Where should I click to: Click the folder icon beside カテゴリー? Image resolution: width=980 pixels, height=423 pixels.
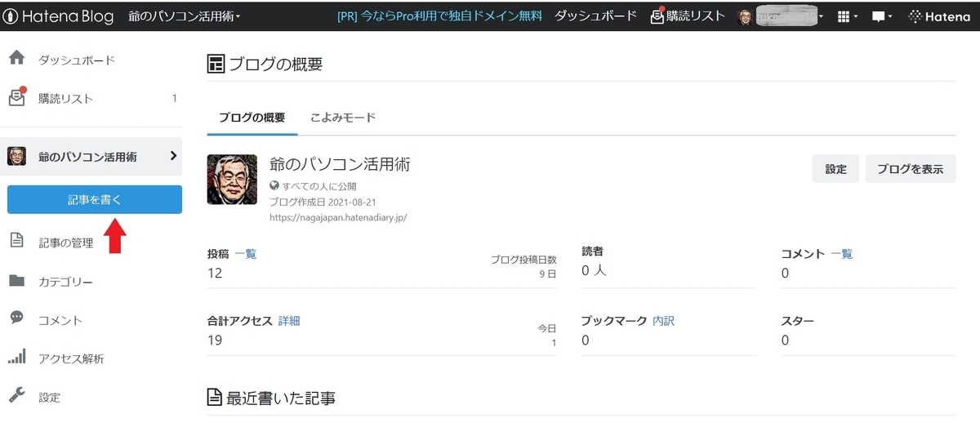(x=16, y=281)
